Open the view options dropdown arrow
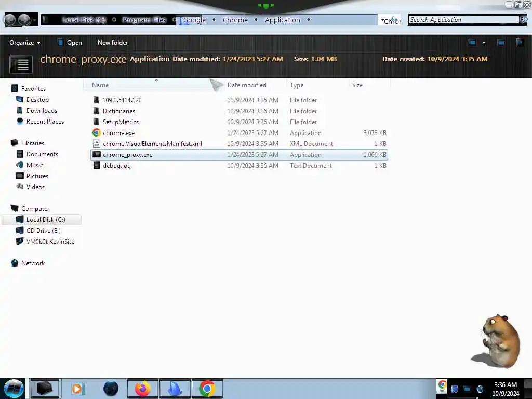 click(x=484, y=43)
